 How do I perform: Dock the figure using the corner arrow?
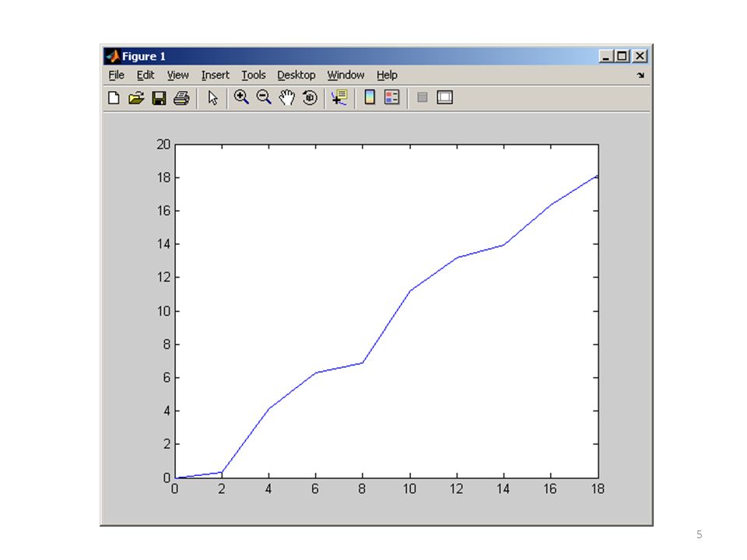coord(640,75)
